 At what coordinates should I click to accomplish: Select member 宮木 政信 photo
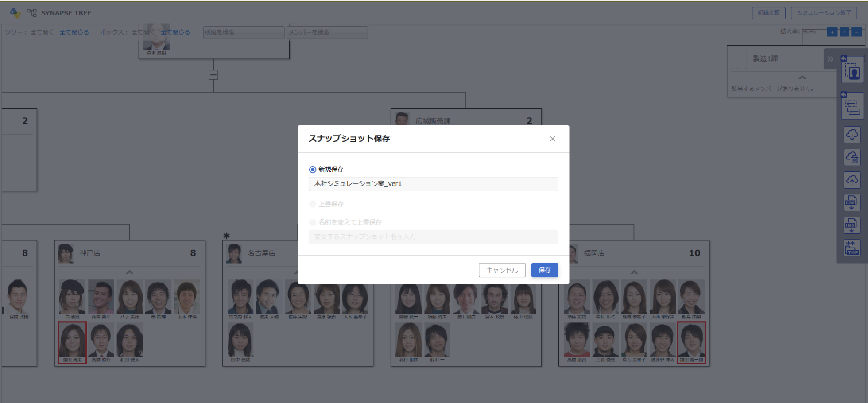click(x=495, y=299)
